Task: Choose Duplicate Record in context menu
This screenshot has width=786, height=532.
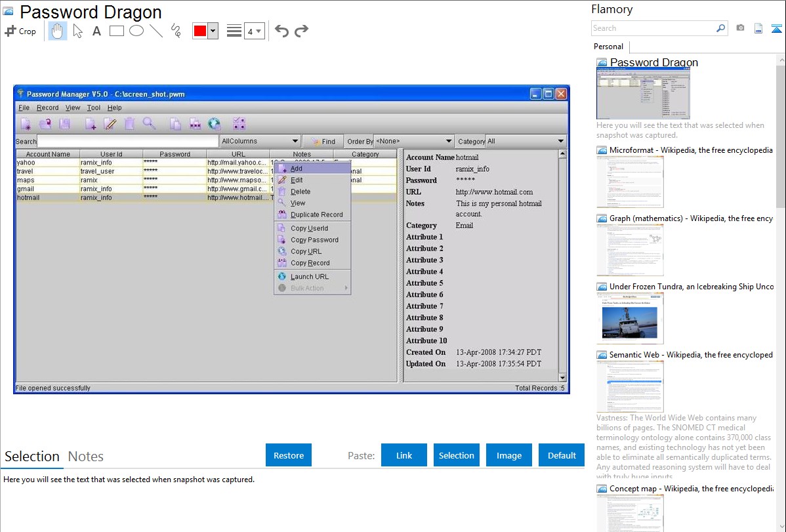Action: pyautogui.click(x=312, y=215)
